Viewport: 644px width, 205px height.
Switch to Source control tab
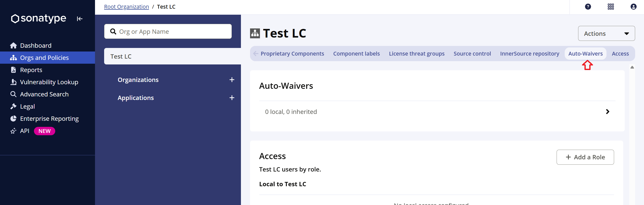(472, 54)
